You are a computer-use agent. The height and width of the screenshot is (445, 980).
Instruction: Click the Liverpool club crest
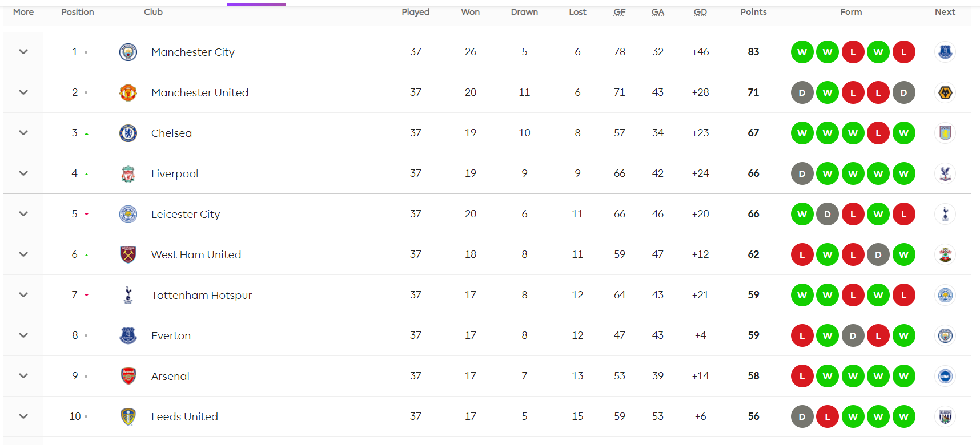coord(128,173)
